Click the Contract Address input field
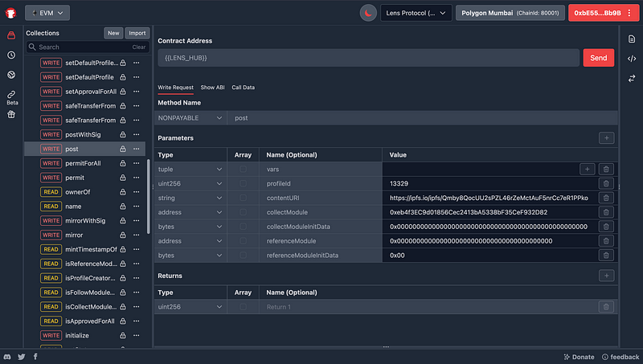Viewport: 643px width, 364px height. pos(367,58)
